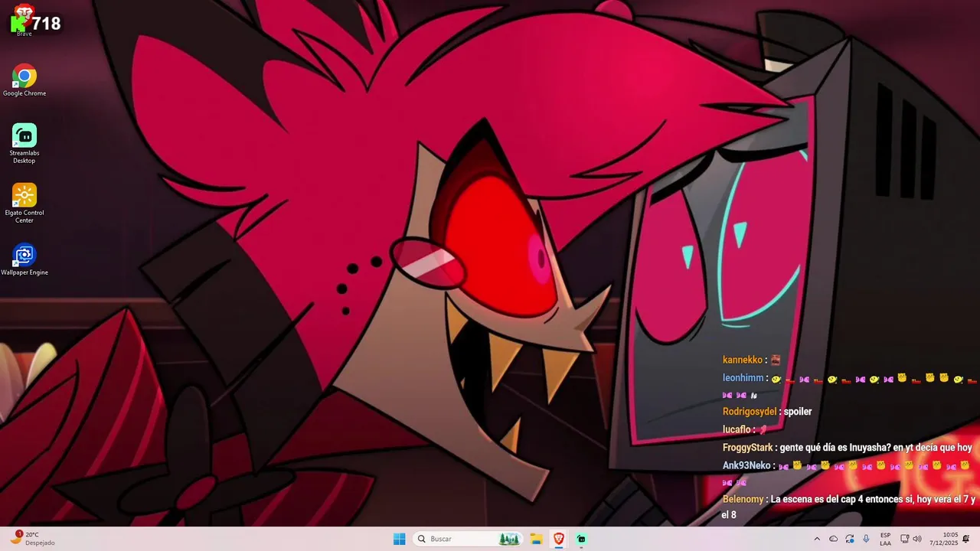Image resolution: width=980 pixels, height=551 pixels.
Task: Open the Elgato Control Center shortcut
Action: (24, 204)
